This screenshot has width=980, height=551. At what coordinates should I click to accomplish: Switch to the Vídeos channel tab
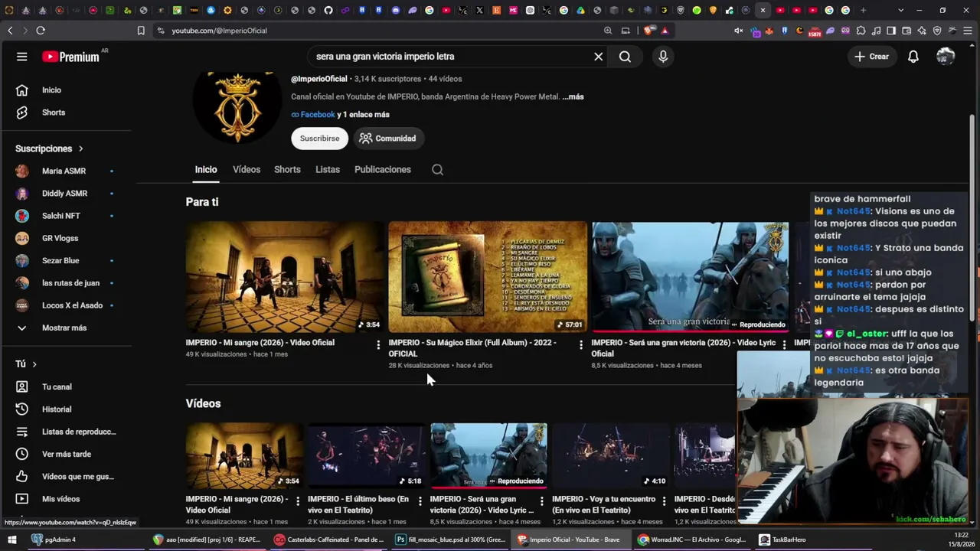click(x=247, y=170)
